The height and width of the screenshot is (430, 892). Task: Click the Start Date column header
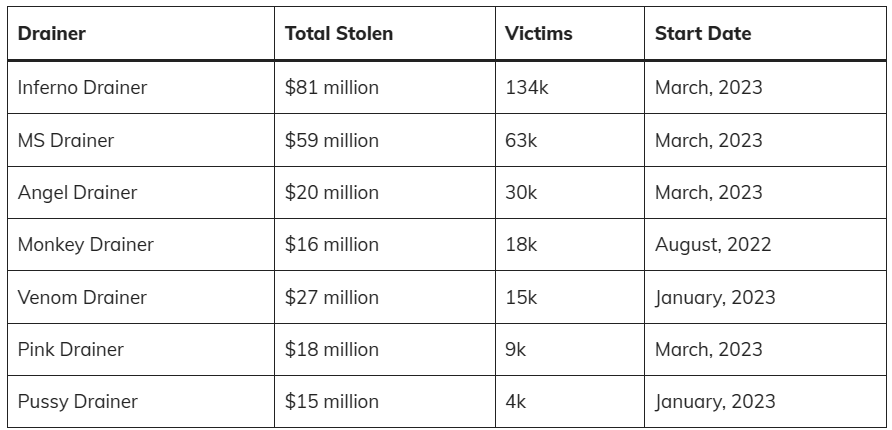703,34
